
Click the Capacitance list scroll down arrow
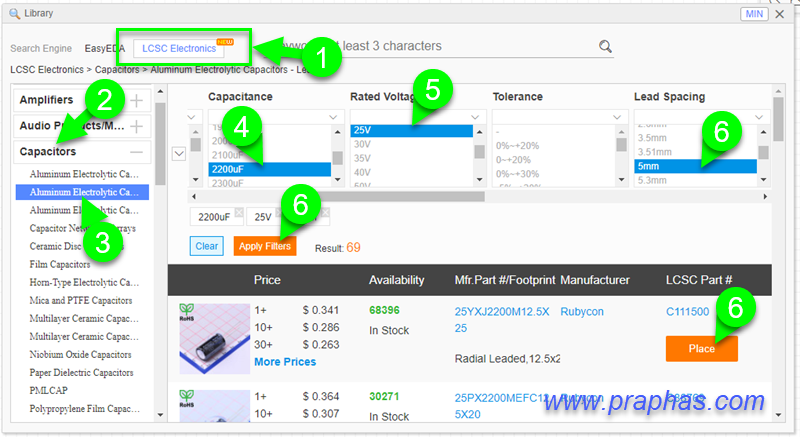point(337,179)
